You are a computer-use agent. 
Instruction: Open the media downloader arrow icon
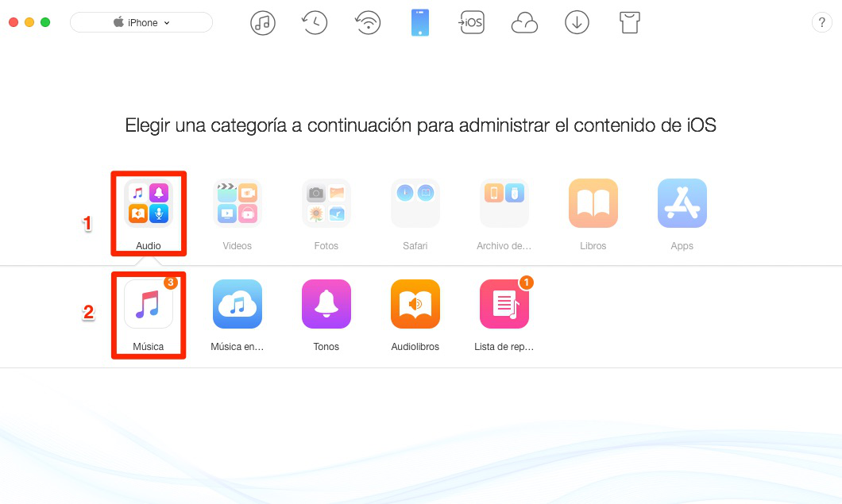click(x=577, y=23)
